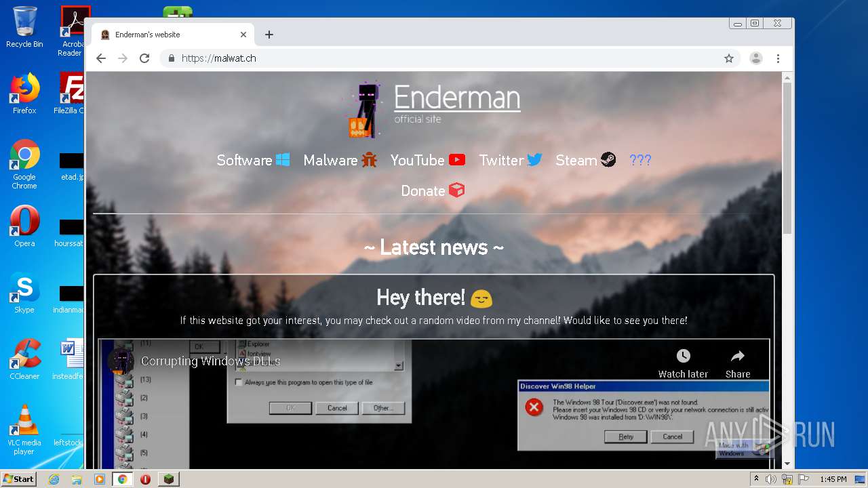868x488 pixels.
Task: Click the forward navigation arrow
Action: pos(123,58)
